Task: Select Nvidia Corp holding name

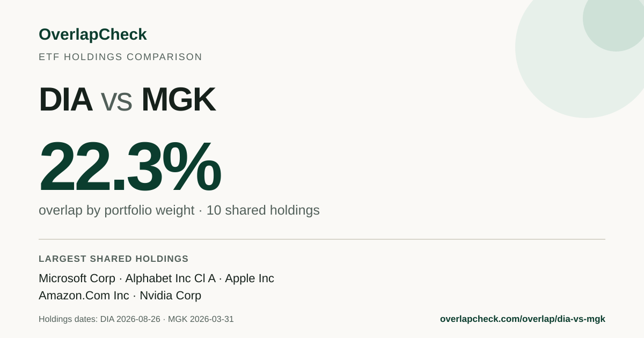Action: point(171,296)
